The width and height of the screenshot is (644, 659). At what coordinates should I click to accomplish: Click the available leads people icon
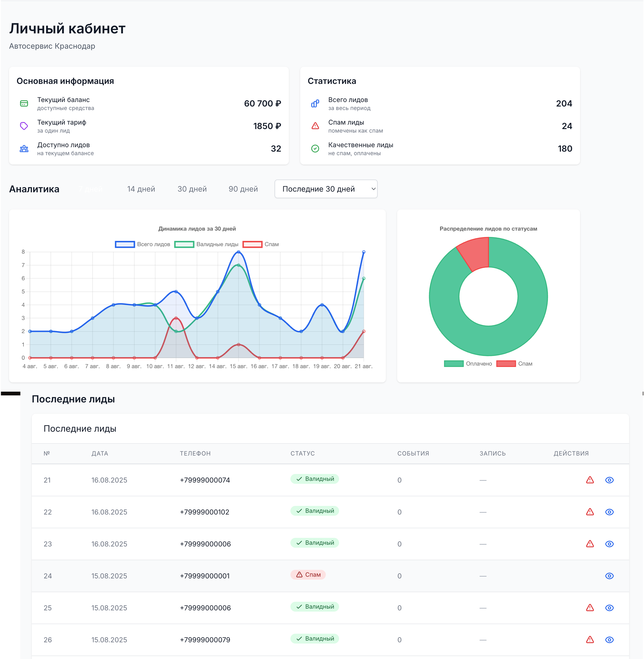24,149
